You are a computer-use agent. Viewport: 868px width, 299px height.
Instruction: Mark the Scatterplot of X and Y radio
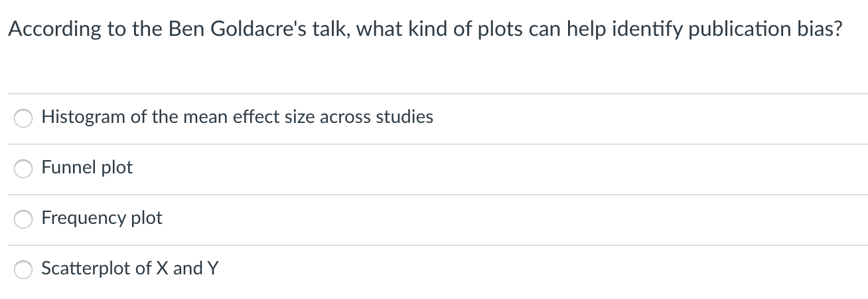(x=24, y=270)
